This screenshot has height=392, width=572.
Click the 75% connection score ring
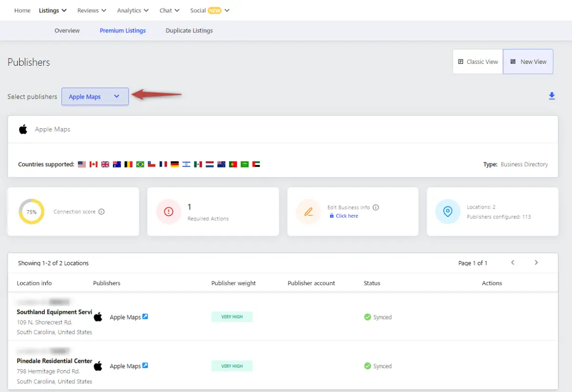point(31,212)
